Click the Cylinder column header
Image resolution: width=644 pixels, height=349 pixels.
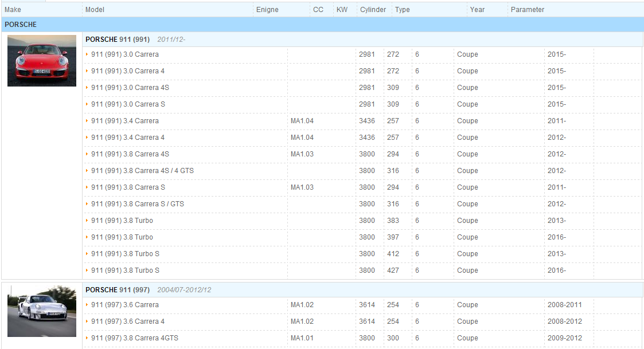point(373,9)
